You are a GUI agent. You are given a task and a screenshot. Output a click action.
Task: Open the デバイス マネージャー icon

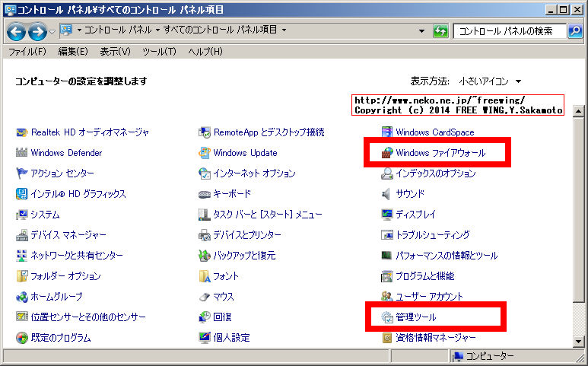[x=22, y=235]
